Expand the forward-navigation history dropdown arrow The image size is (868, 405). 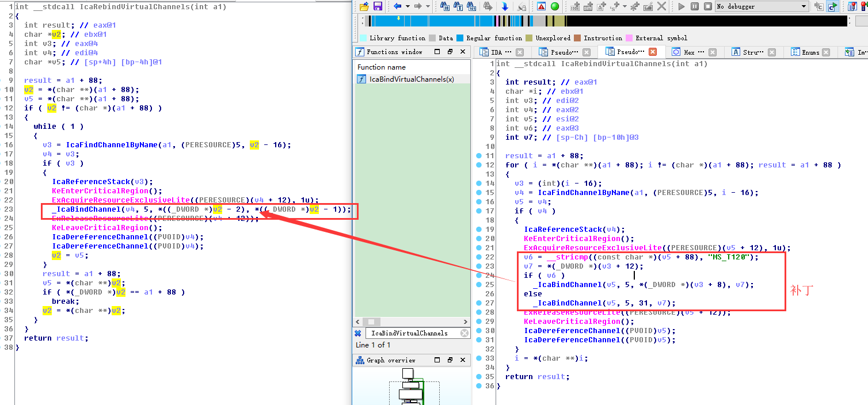tap(427, 6)
